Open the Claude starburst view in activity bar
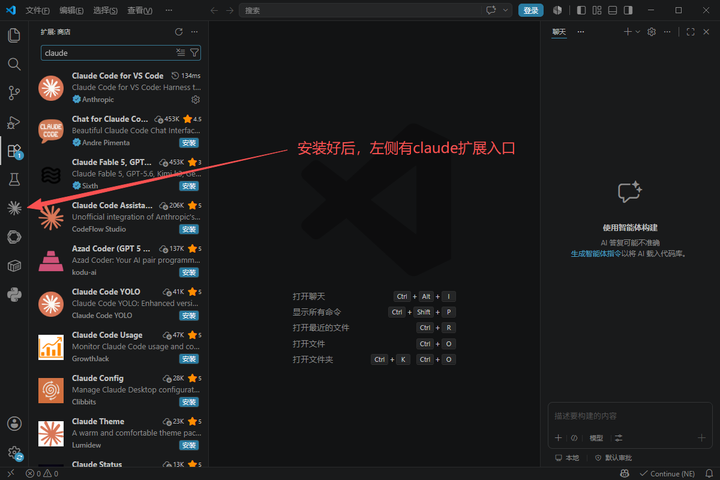The image size is (720, 480). pos(14,208)
